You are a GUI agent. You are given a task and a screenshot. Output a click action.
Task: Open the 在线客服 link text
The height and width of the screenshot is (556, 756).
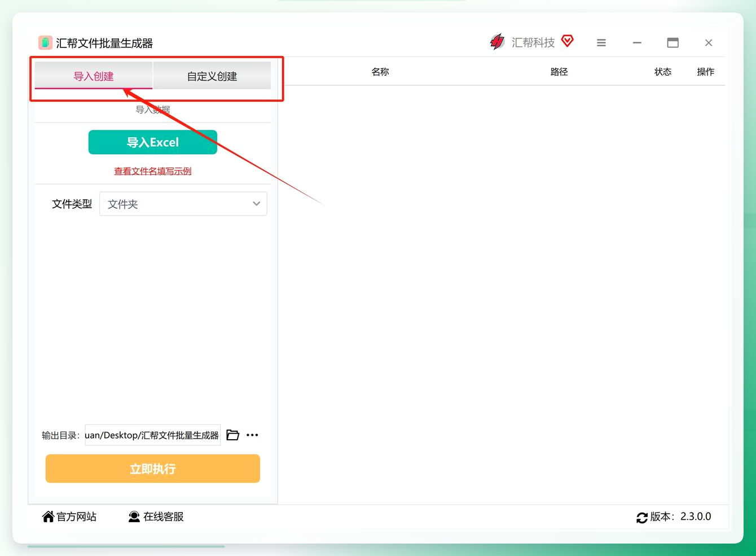[x=164, y=516]
